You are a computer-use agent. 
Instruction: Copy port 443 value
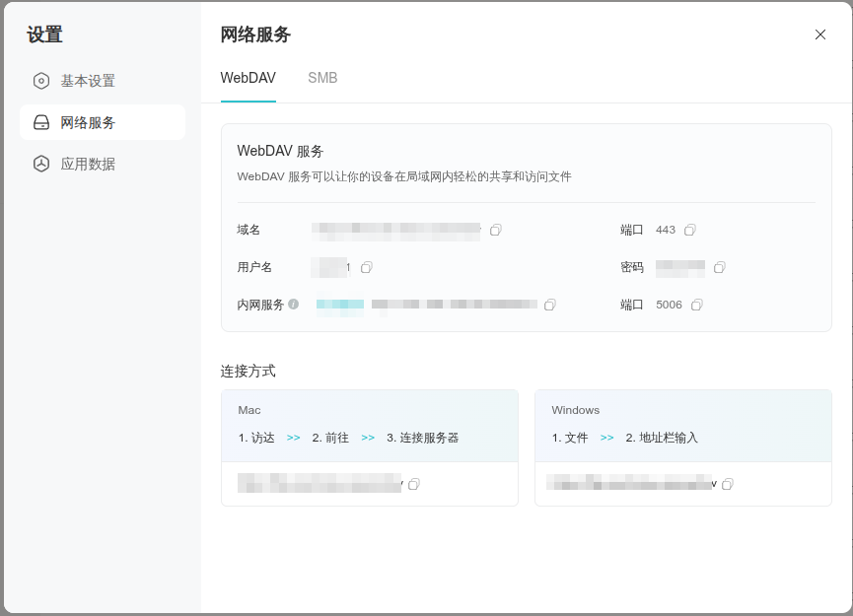coord(690,230)
